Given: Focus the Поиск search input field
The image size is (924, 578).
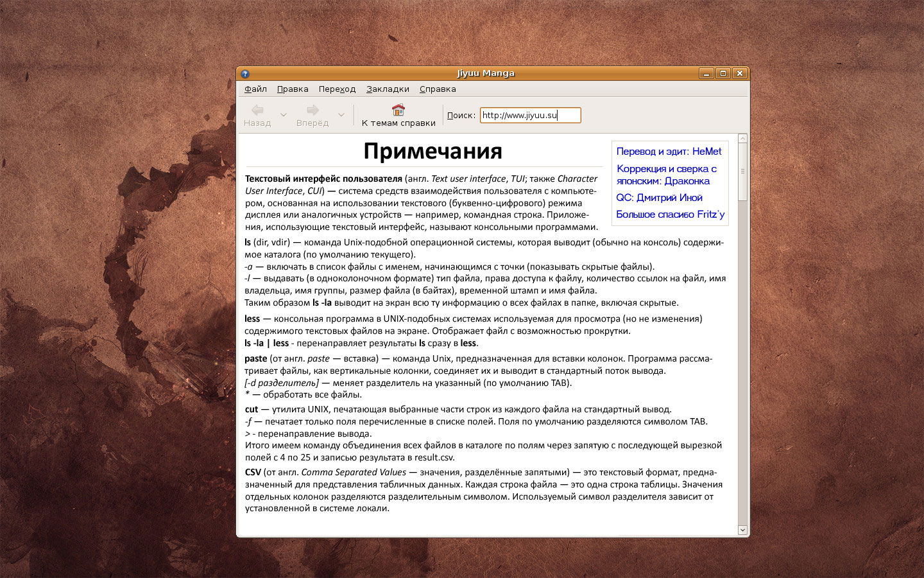Looking at the screenshot, I should 530,115.
